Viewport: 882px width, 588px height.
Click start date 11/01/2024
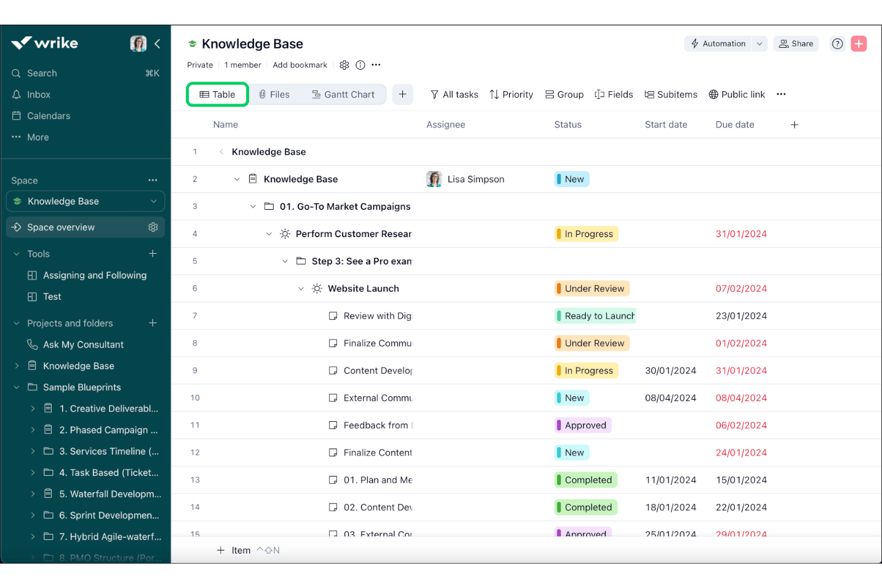pyautogui.click(x=670, y=480)
